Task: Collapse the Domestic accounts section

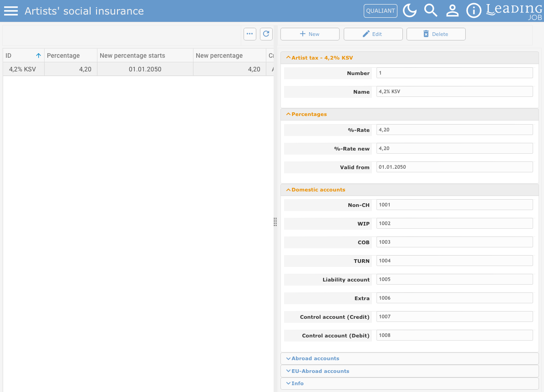Action: pos(409,190)
